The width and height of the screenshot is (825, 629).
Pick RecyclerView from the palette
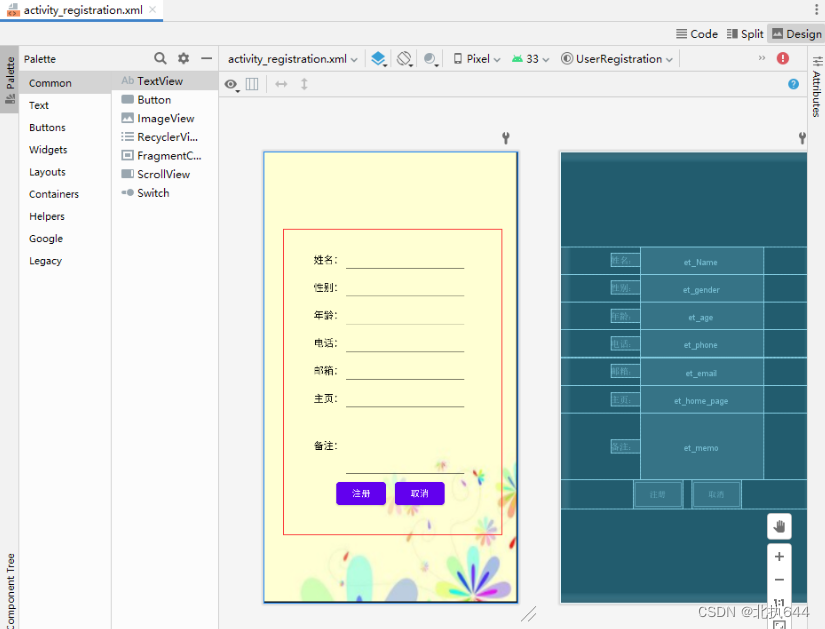(x=165, y=137)
